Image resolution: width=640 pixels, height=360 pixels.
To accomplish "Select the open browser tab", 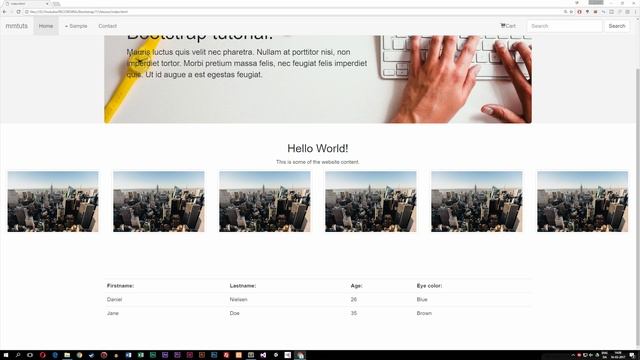I will pyautogui.click(x=27, y=3).
